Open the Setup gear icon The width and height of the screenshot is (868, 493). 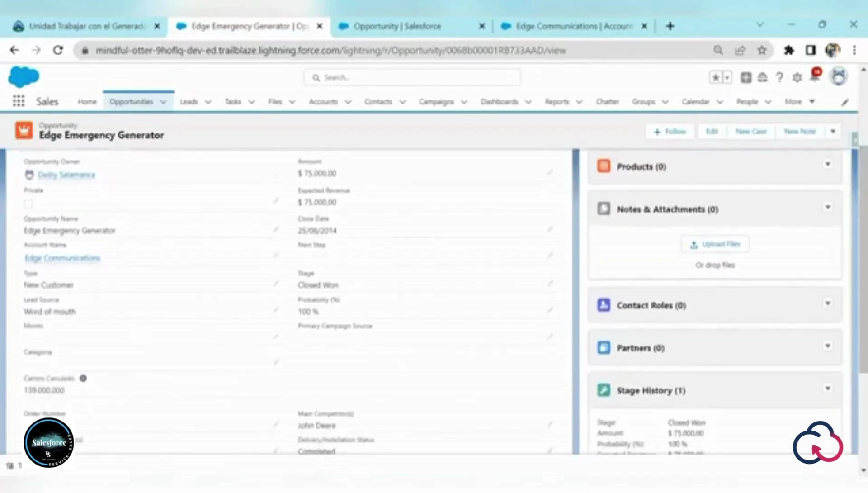(x=797, y=78)
